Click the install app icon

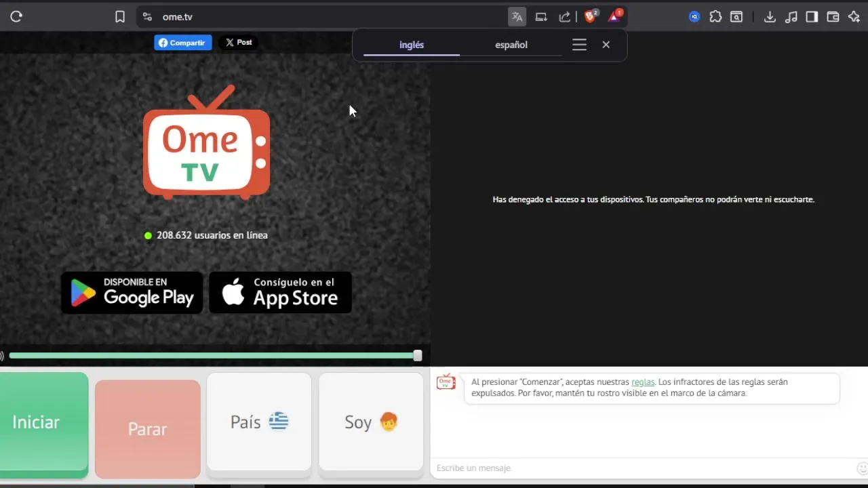tap(541, 17)
